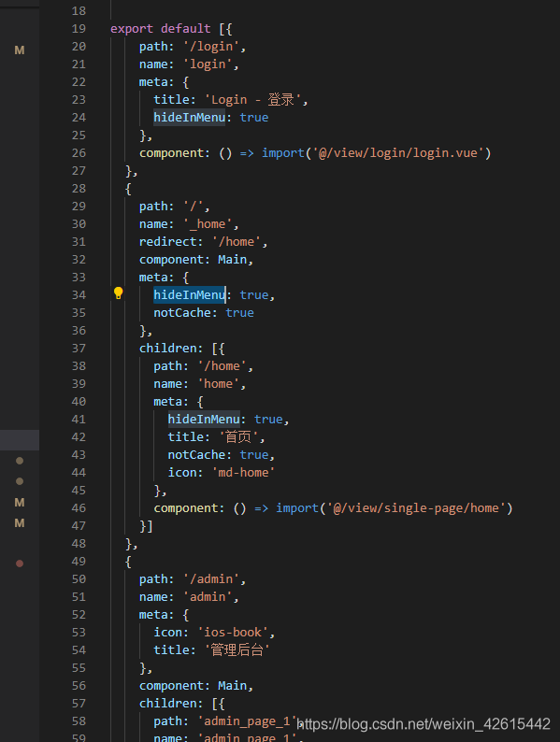Click the Main component reference on line 32

pyautogui.click(x=233, y=259)
